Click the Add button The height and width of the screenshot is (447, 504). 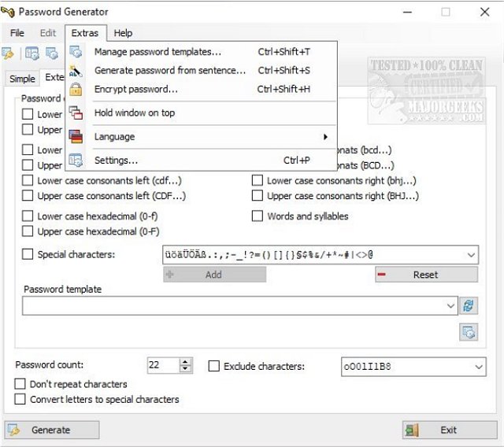coord(214,275)
